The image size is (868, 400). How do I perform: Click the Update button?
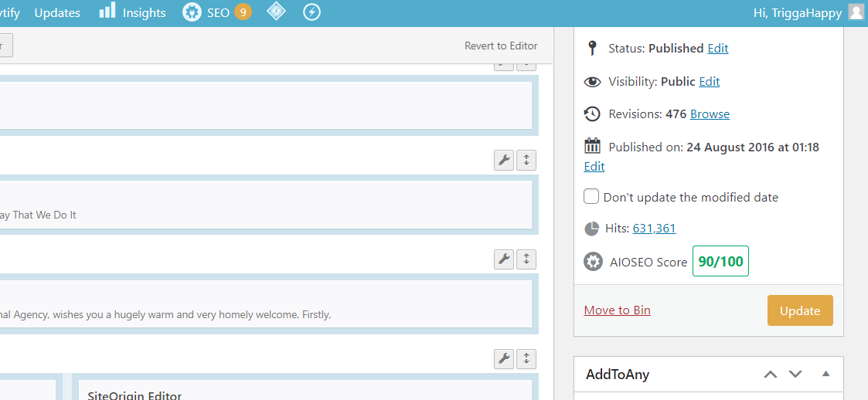(x=800, y=310)
